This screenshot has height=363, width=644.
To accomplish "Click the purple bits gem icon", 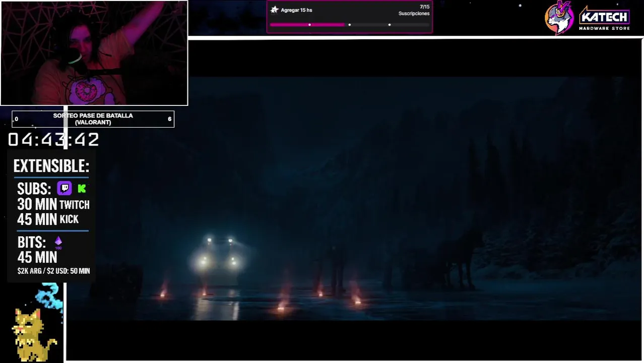I will 58,242.
